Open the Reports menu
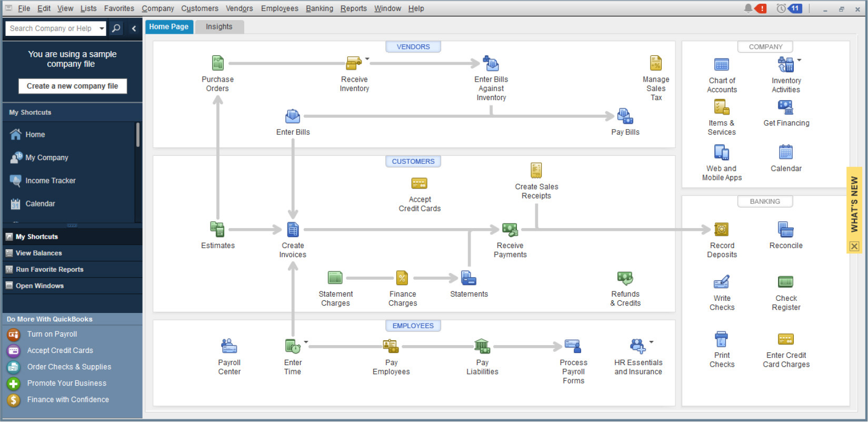The width and height of the screenshot is (868, 422). point(354,8)
